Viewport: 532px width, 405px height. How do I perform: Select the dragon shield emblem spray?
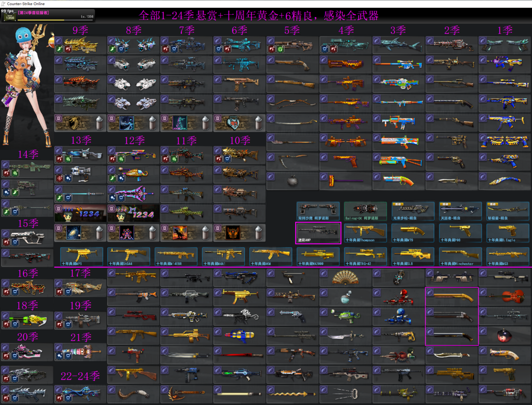[80, 123]
